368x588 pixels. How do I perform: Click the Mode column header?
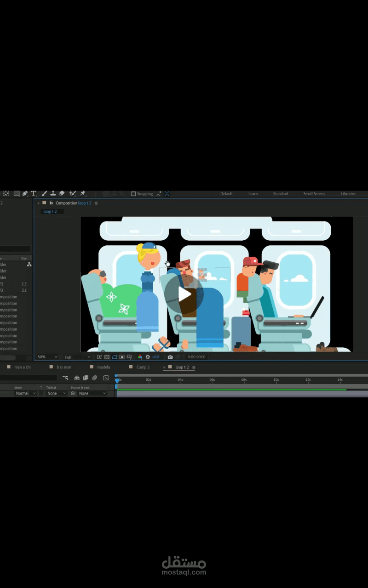(18, 388)
